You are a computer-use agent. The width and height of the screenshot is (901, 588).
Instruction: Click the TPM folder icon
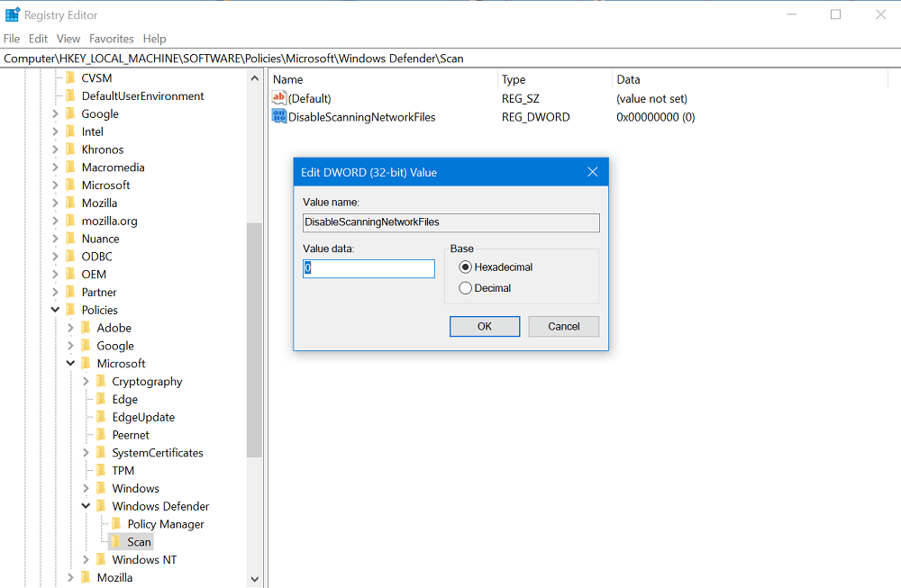click(x=101, y=470)
